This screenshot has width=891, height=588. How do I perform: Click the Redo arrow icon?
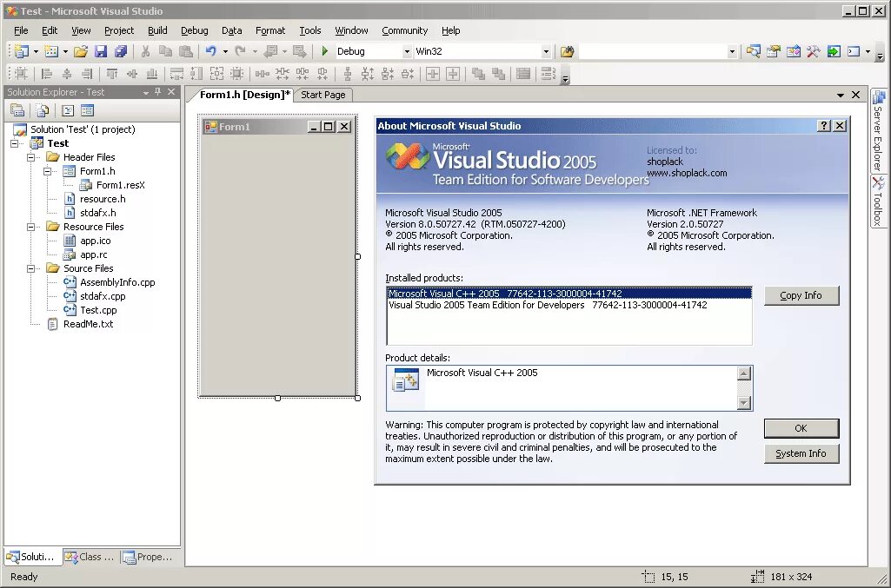click(241, 51)
